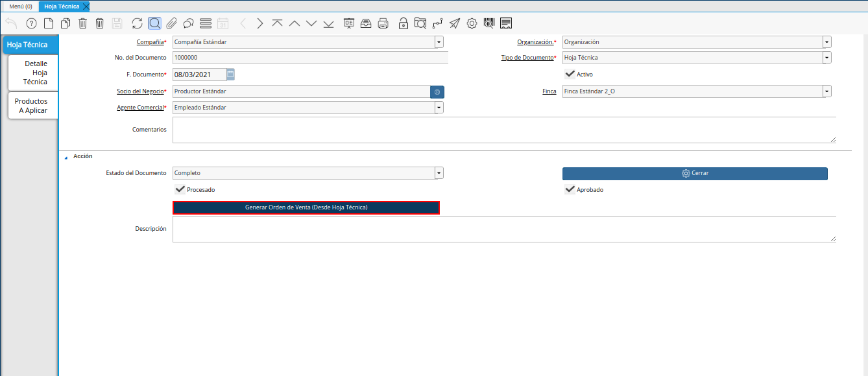Open the Tipo de Documento dropdown
This screenshot has width=868, height=376.
click(x=827, y=58)
